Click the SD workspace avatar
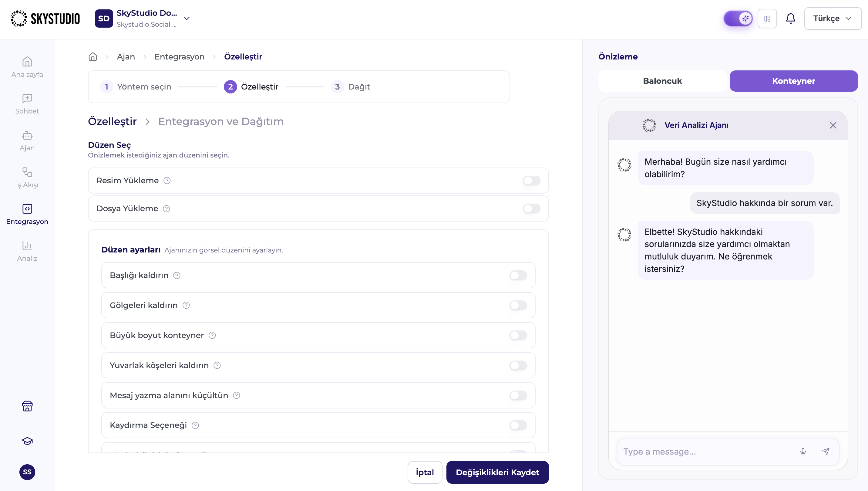Viewport: 868px width, 491px height. point(104,19)
